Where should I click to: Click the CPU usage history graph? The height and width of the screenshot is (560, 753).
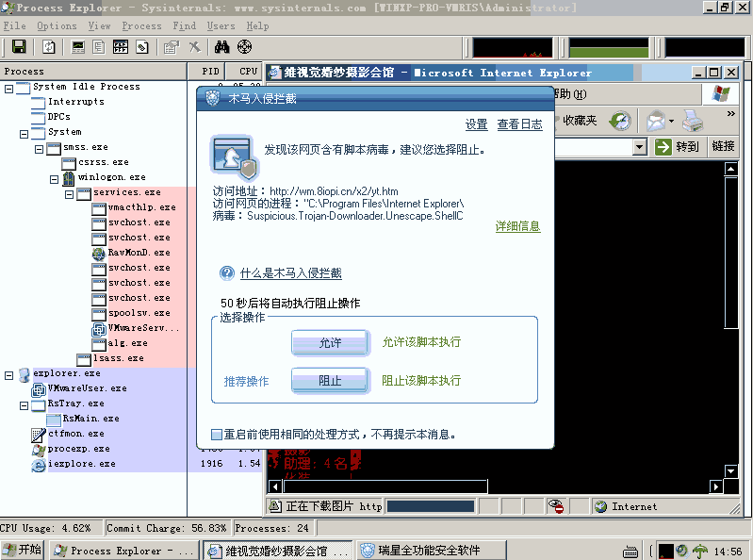[513, 47]
